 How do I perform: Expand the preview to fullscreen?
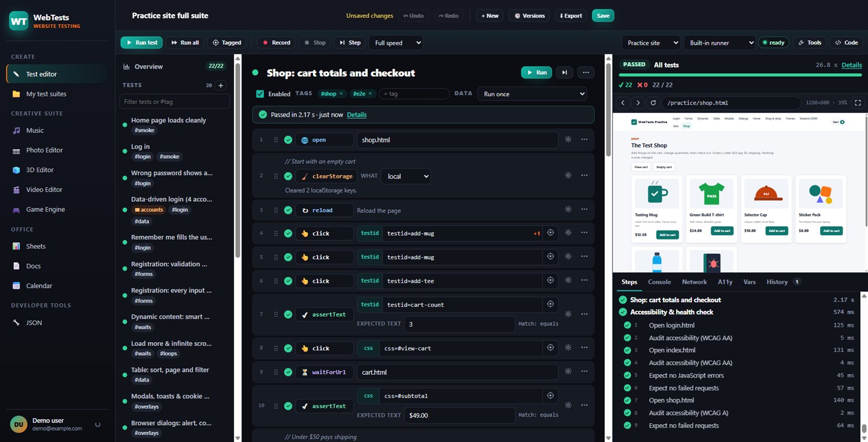(x=858, y=103)
